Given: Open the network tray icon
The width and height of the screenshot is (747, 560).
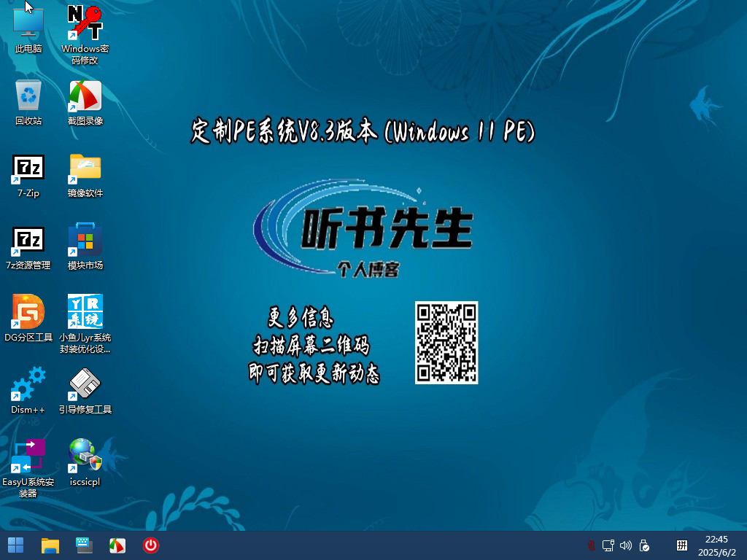Looking at the screenshot, I should tap(608, 545).
